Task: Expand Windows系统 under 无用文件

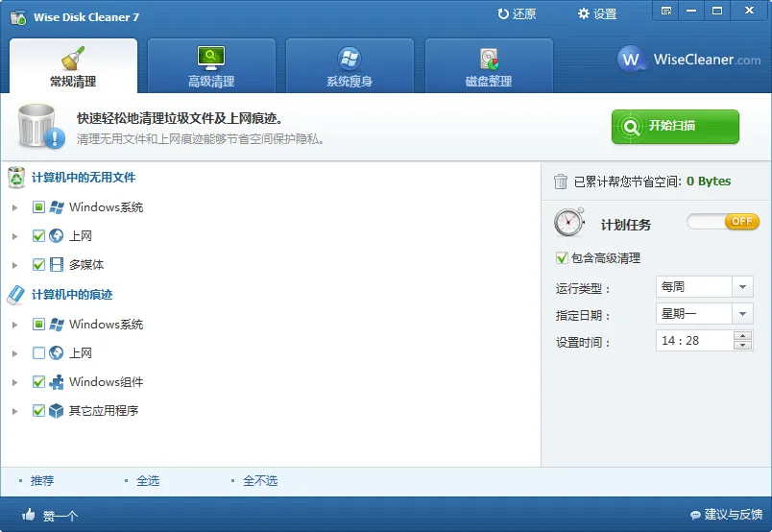Action: pyautogui.click(x=14, y=207)
